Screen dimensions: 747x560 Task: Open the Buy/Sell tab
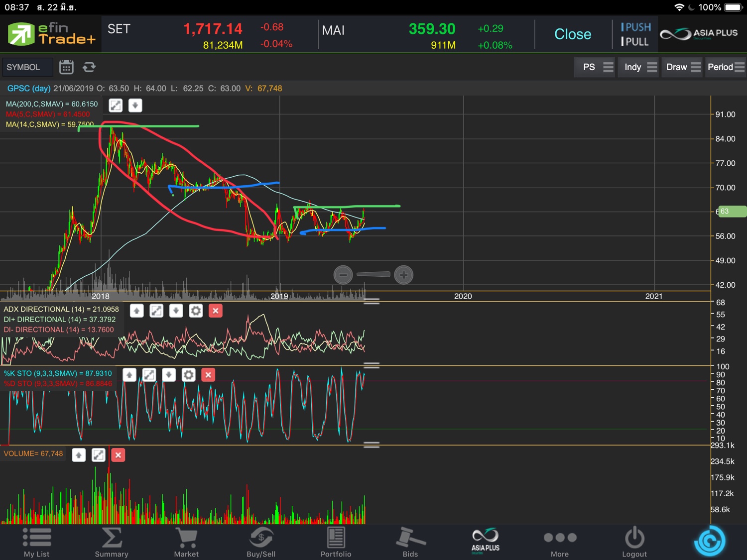click(261, 542)
